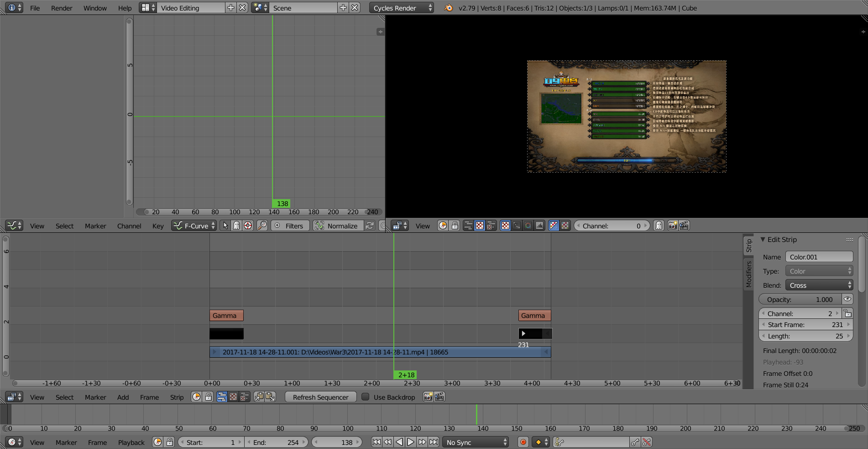This screenshot has width=868, height=449.
Task: Open the Channel menu in graph editor
Action: (129, 226)
